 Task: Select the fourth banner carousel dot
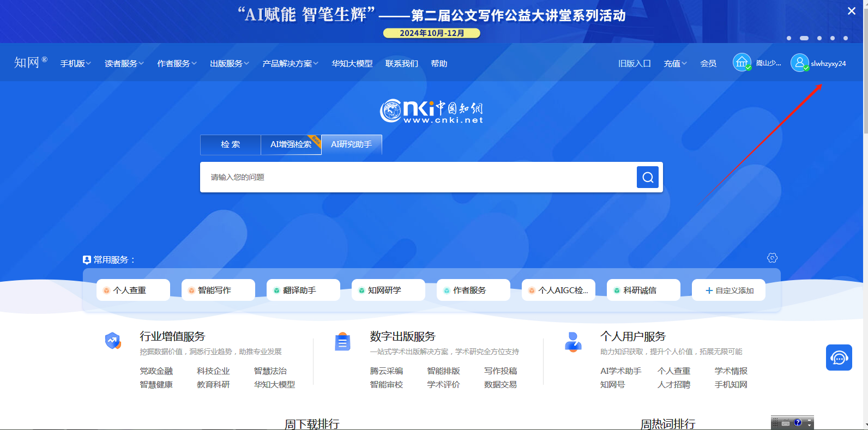coord(833,38)
